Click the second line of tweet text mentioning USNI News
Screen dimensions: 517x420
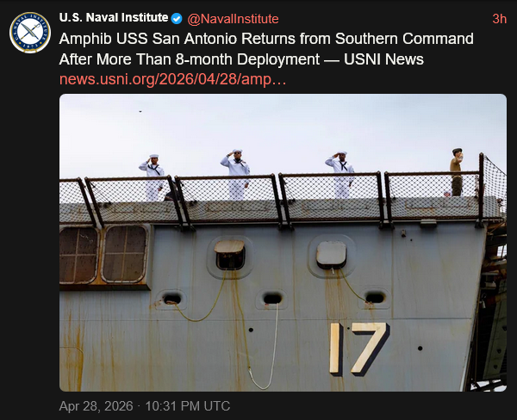tap(241, 59)
